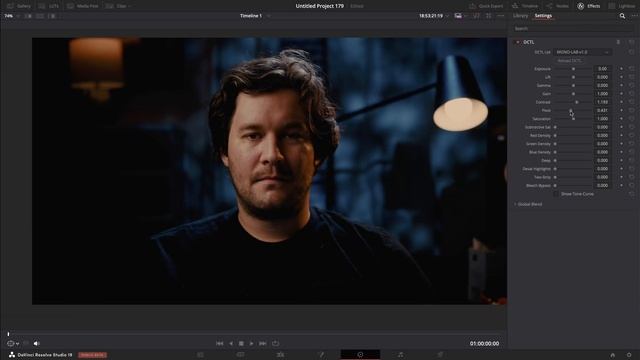
Task: Open the Fairlight page
Action: (400, 355)
